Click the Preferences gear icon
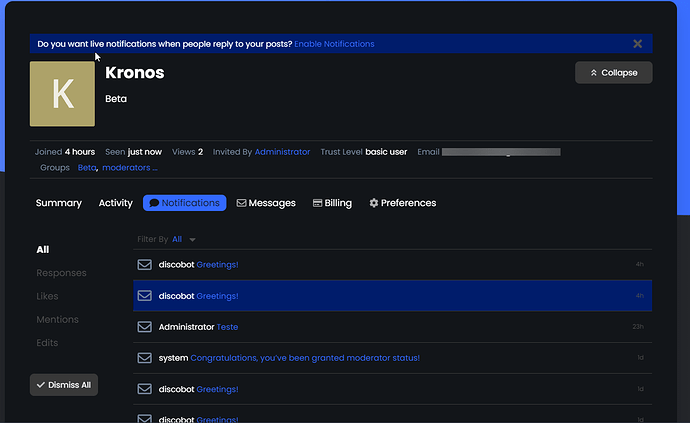The image size is (690, 423). (374, 203)
